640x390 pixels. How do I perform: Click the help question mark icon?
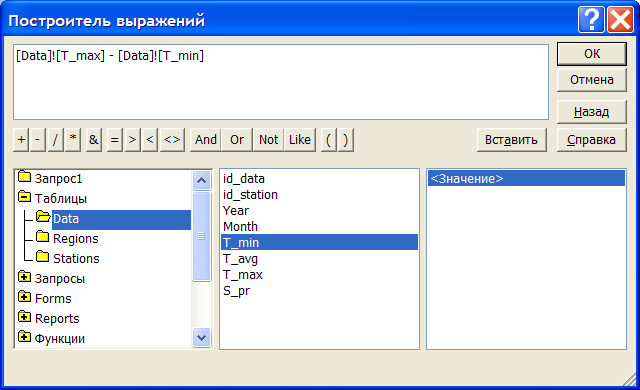591,19
